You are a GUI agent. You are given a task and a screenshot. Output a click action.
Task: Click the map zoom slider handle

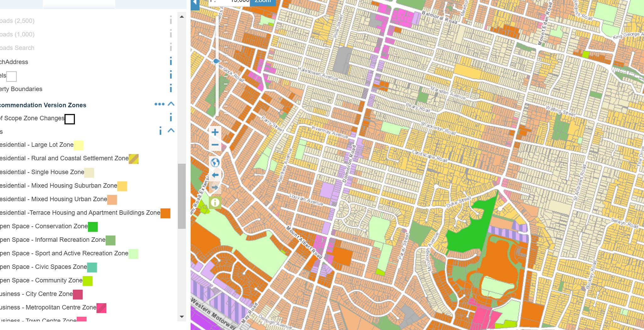point(216,61)
